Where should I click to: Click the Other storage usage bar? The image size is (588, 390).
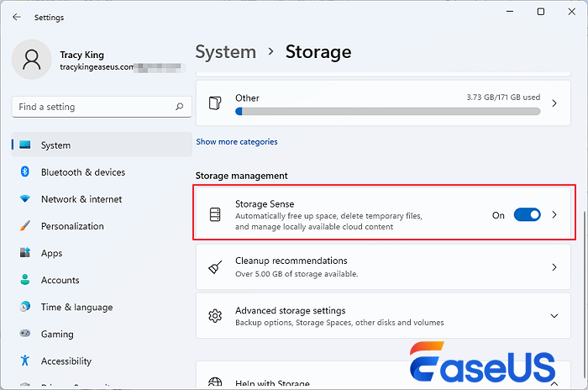(x=387, y=110)
